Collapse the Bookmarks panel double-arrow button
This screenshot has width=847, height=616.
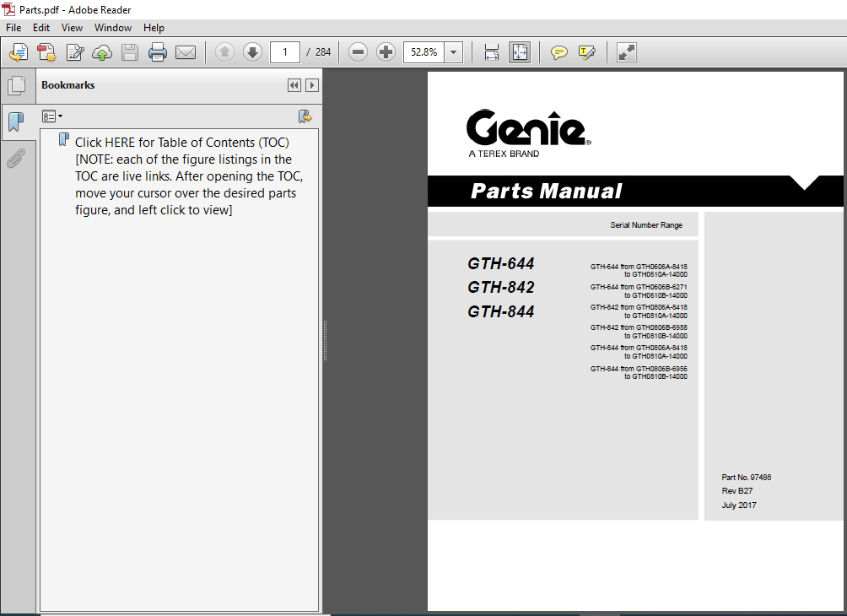[x=294, y=85]
